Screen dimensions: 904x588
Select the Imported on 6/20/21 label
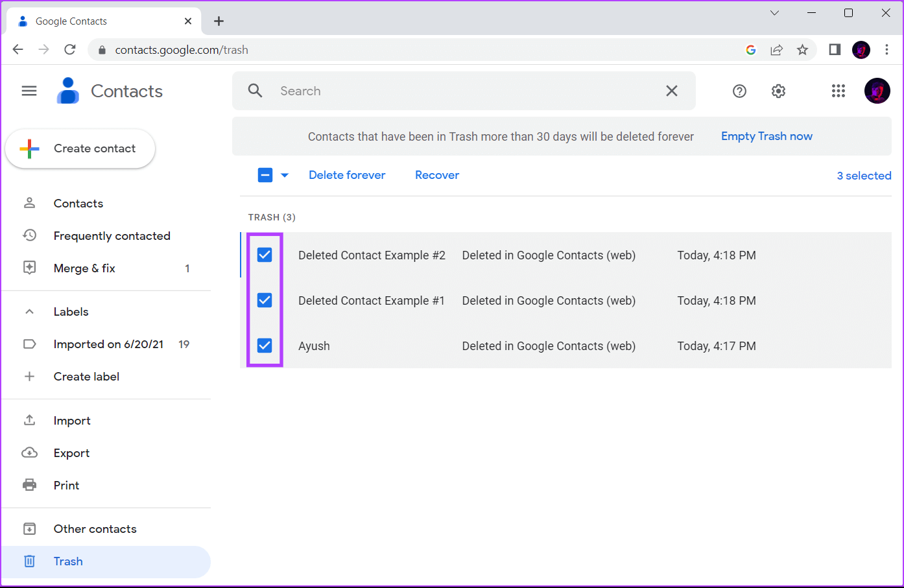pyautogui.click(x=106, y=344)
